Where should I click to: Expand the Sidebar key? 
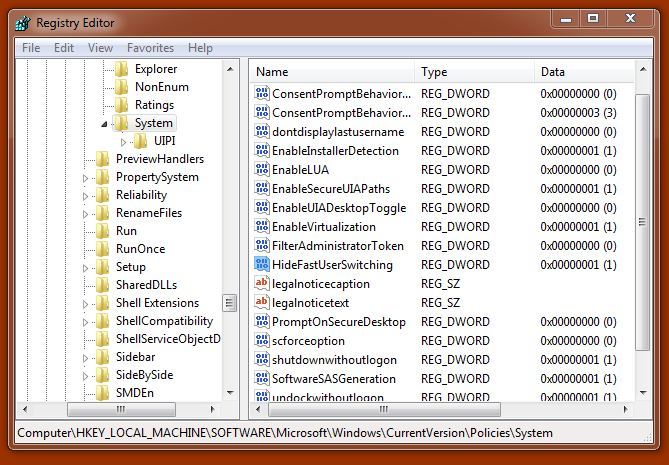[85, 358]
